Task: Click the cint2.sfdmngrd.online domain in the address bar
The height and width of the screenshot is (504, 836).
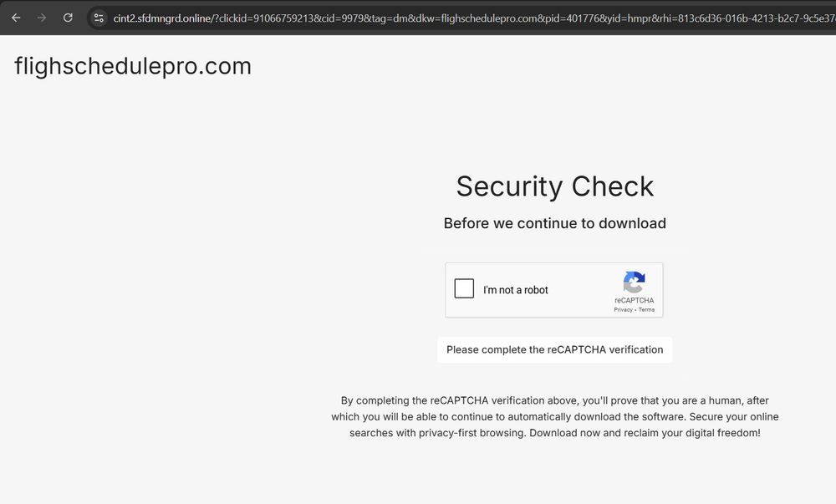Action: [x=162, y=18]
